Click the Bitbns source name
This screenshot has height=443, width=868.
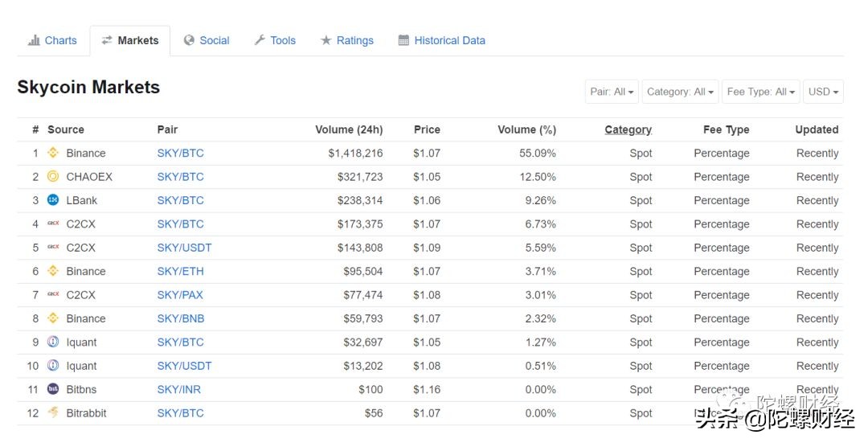[81, 389]
